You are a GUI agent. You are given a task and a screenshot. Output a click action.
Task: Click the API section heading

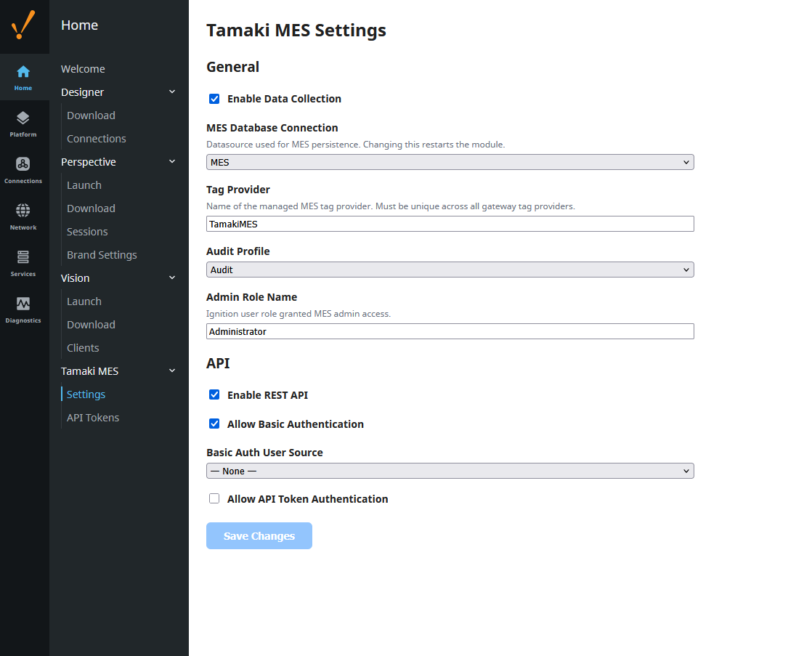218,363
